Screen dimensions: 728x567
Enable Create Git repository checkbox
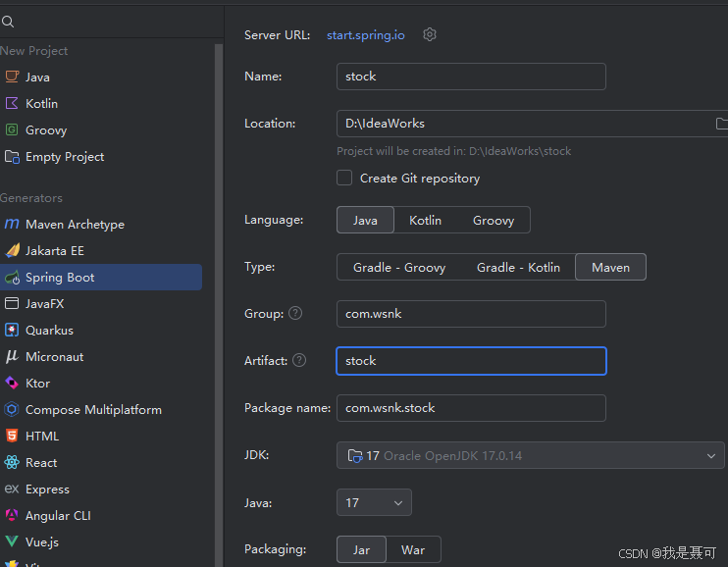coord(344,178)
